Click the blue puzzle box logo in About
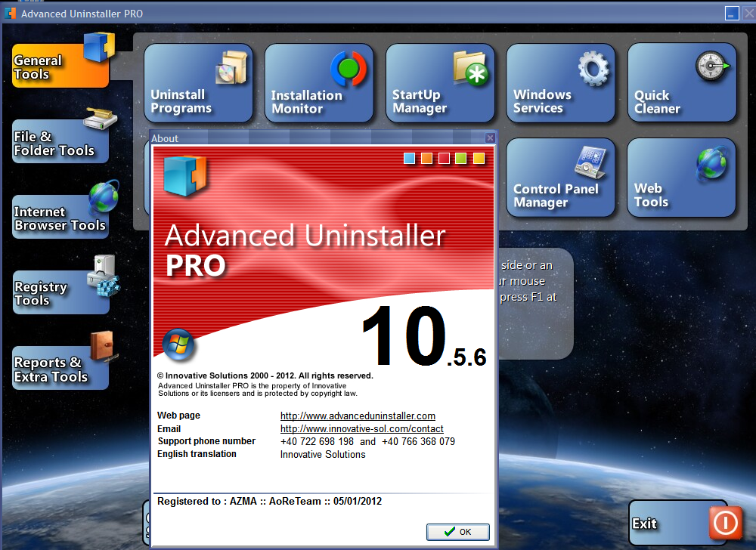This screenshot has height=550, width=756. [185, 175]
